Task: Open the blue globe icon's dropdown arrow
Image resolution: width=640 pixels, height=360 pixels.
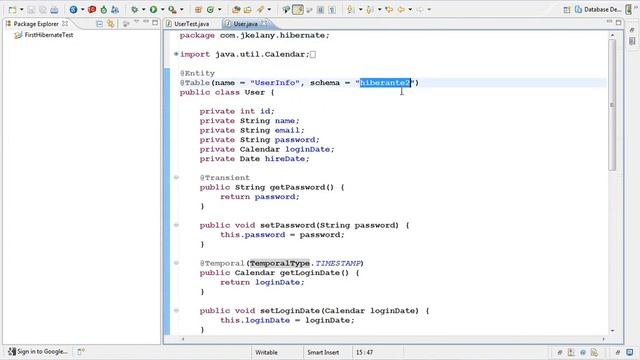Action: pyautogui.click(x=82, y=9)
